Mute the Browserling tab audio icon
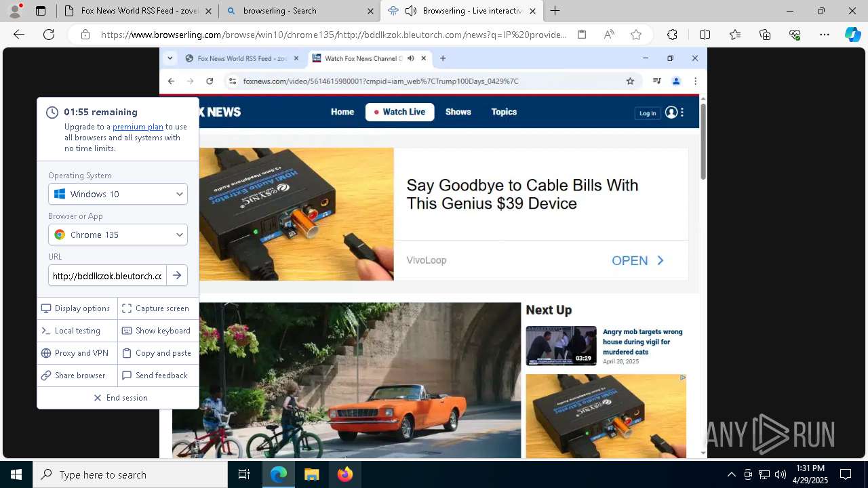868x488 pixels. 410,11
